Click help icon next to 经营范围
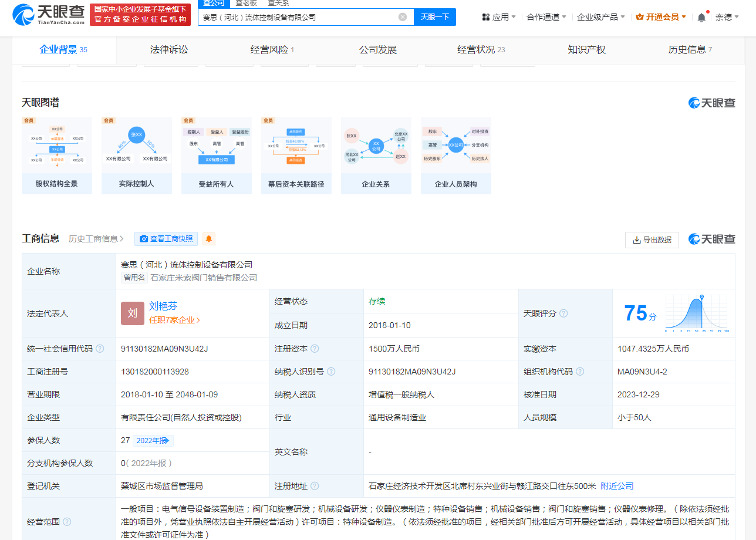Viewport: 756px width, 540px height. pyautogui.click(x=67, y=522)
